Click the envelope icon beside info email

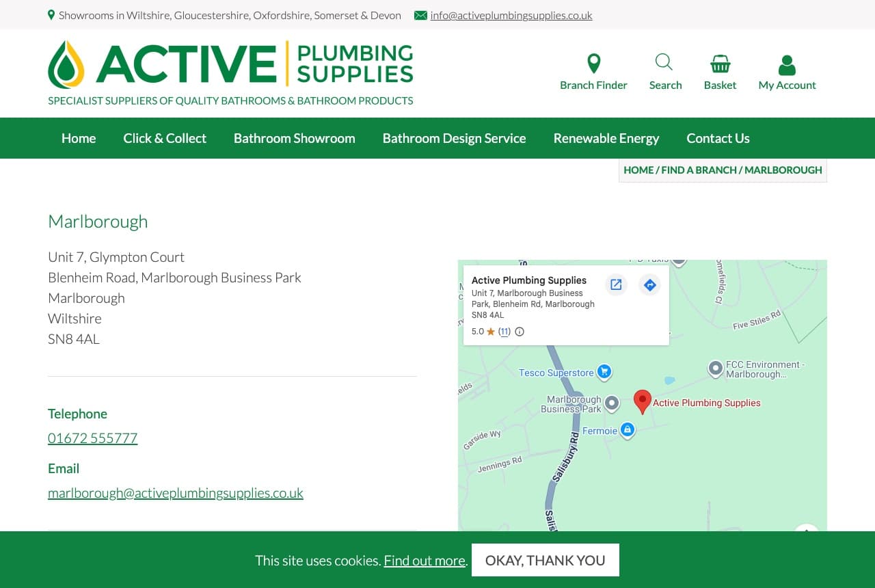420,15
